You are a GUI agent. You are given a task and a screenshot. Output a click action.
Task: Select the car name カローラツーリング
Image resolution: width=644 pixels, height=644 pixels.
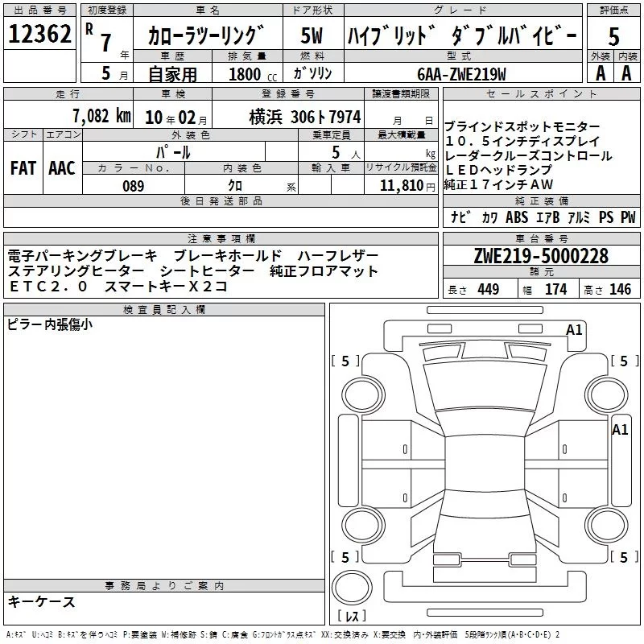[206, 35]
